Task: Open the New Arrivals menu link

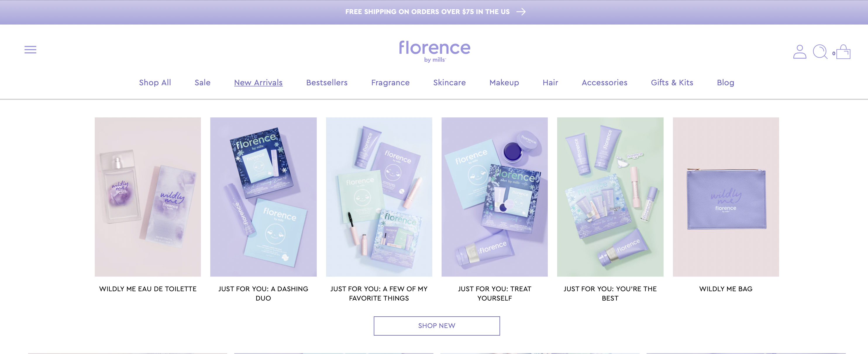Action: 259,82
